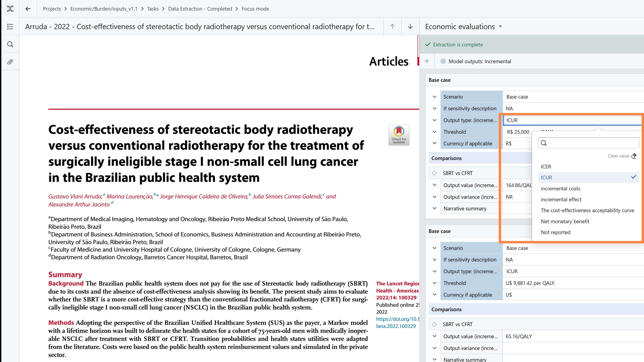The image size is (644, 362).
Task: Expand the first Output type chevron
Action: point(435,120)
